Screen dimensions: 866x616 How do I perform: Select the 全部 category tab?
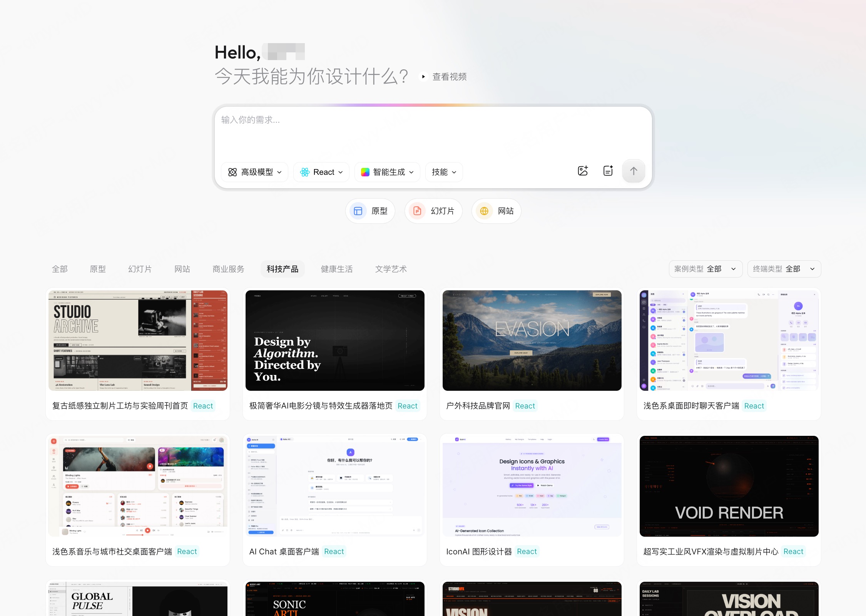point(60,269)
